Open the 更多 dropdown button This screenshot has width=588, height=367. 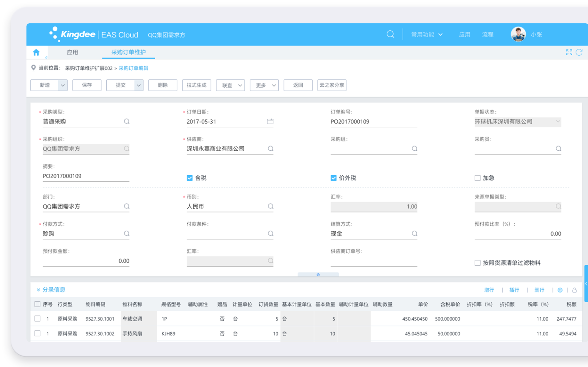click(x=264, y=85)
